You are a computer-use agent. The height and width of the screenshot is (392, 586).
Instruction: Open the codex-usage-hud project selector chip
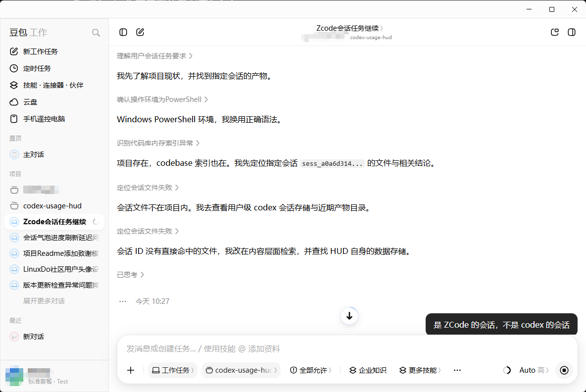click(x=241, y=370)
